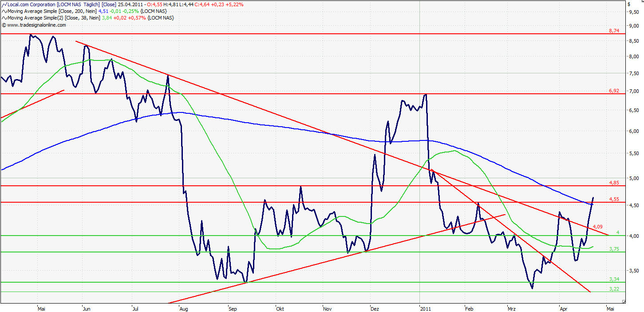Click the resize grip in the chart's bottom-right corner
644x312 pixels.
pyautogui.click(x=624, y=302)
